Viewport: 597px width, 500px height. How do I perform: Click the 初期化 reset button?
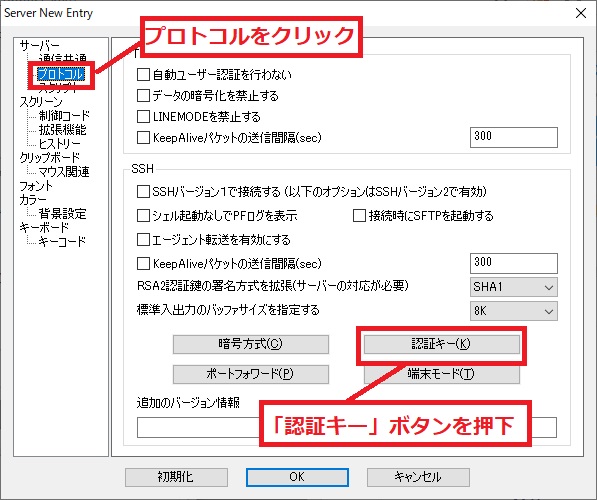[176, 477]
